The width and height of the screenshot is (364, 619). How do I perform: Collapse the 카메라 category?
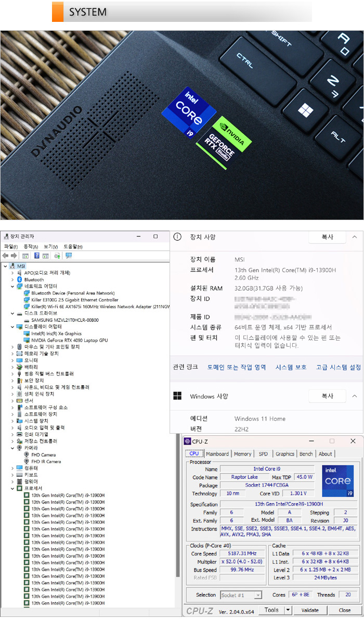pyautogui.click(x=12, y=448)
